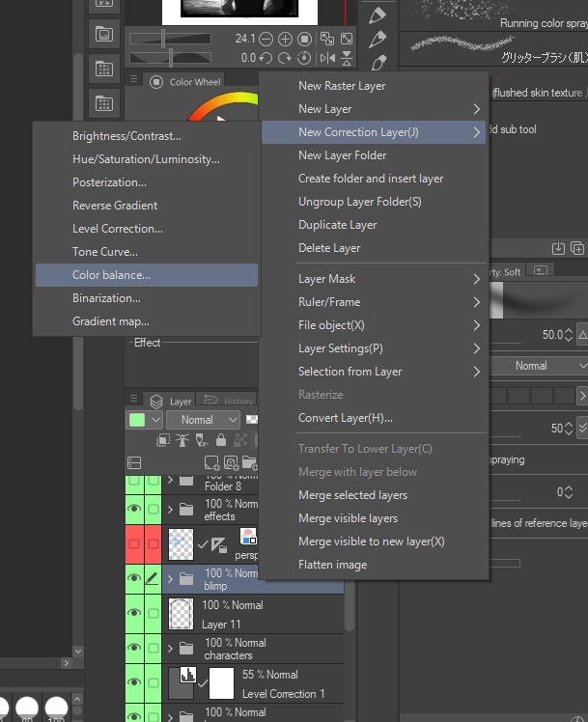Adjust the Navigator zoom slider
Viewport: 588px width, 722px height.
[170, 39]
